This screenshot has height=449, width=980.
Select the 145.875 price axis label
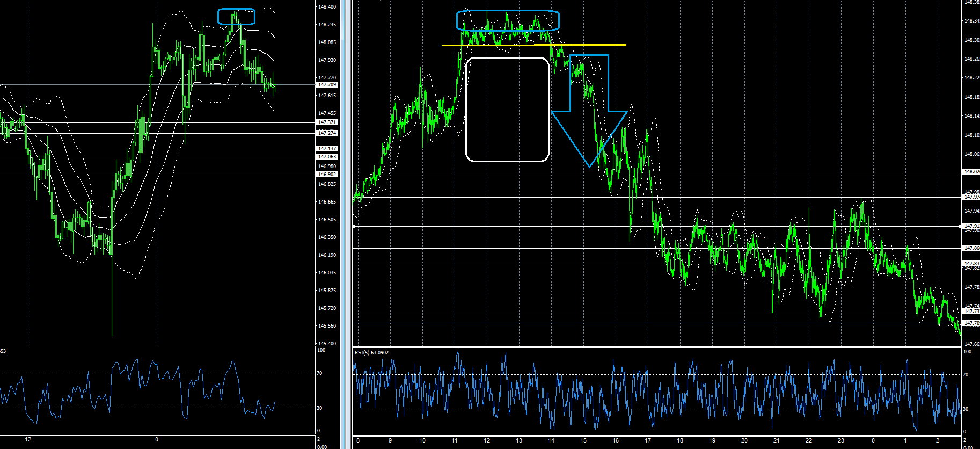pyautogui.click(x=327, y=291)
